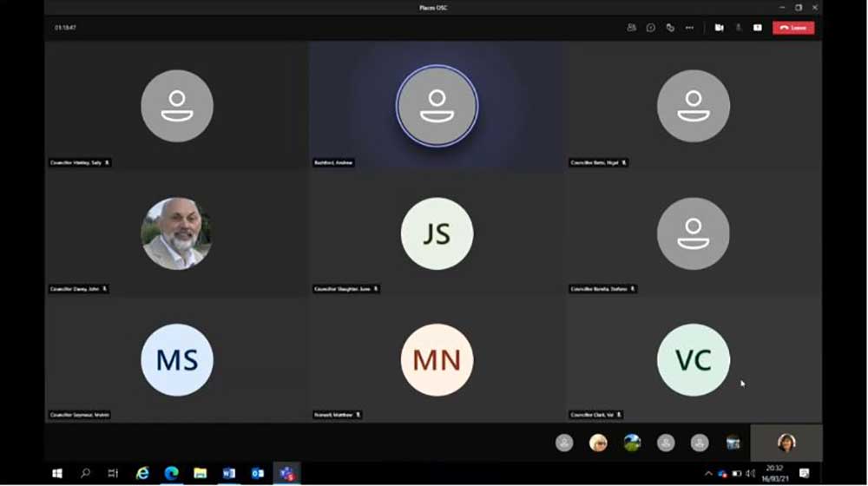
Task: Open Microsoft Teams in the taskbar
Action: click(x=286, y=473)
